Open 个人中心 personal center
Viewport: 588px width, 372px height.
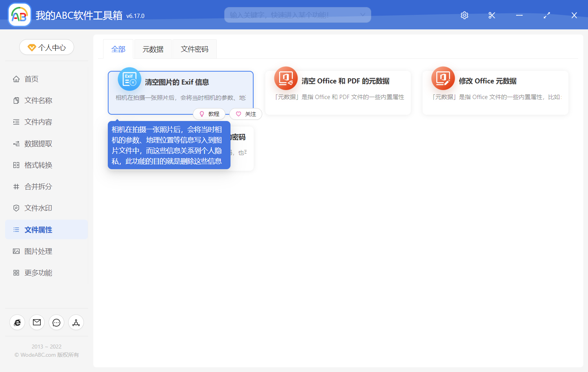pyautogui.click(x=46, y=47)
